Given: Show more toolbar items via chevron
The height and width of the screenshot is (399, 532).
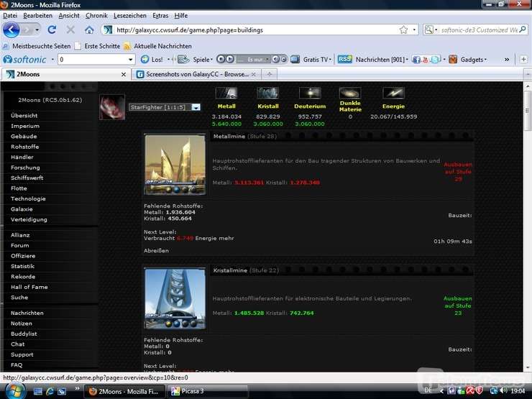Looking at the screenshot, I should (507, 60).
